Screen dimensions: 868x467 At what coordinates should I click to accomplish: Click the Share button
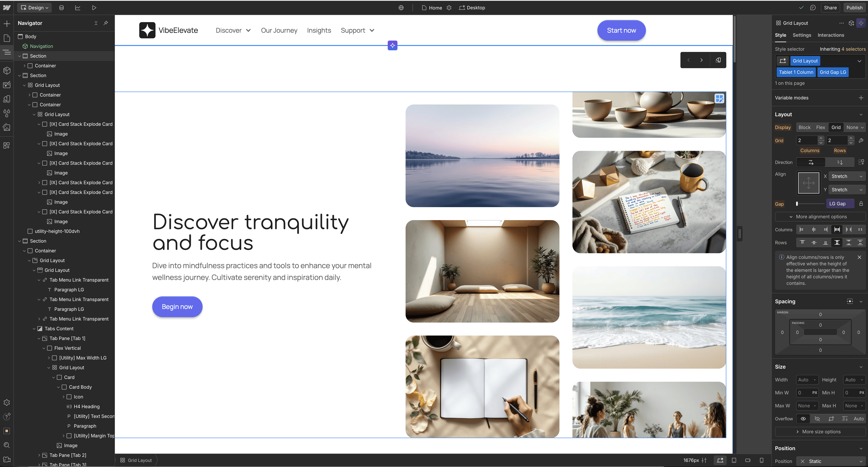(x=830, y=8)
